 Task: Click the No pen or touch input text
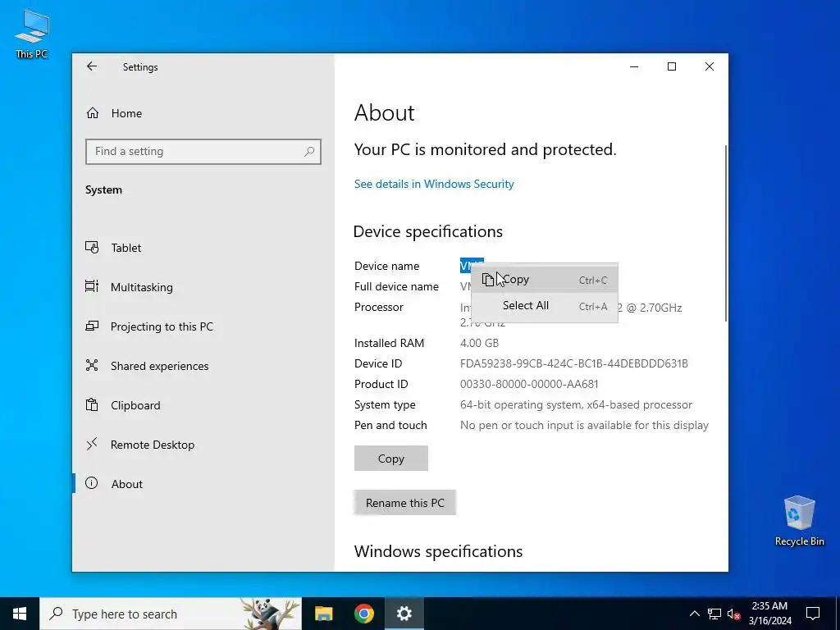click(x=584, y=425)
